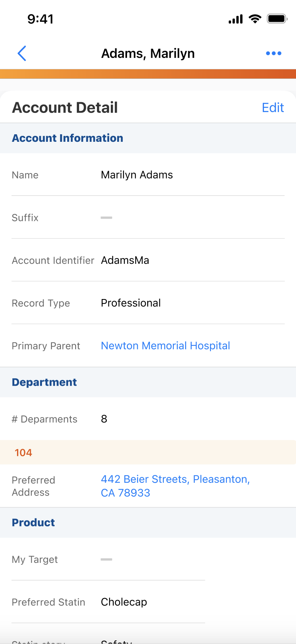
Task: Open the 442 Beier Streets address link
Action: pos(175,486)
